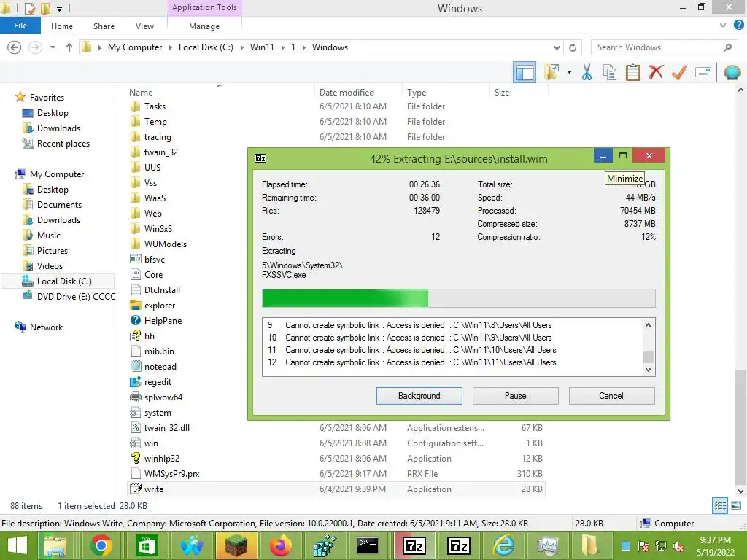Image resolution: width=747 pixels, height=560 pixels.
Task: Click the Paste clipboard icon
Action: coord(632,73)
